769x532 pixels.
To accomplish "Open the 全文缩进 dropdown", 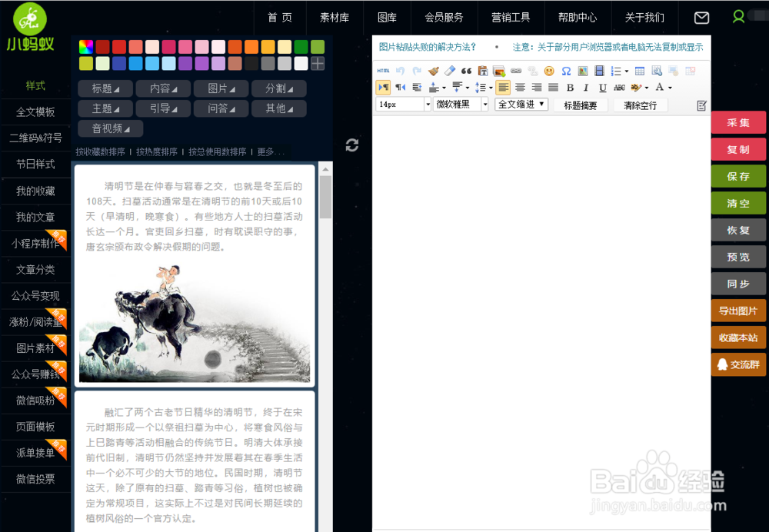I will [521, 104].
